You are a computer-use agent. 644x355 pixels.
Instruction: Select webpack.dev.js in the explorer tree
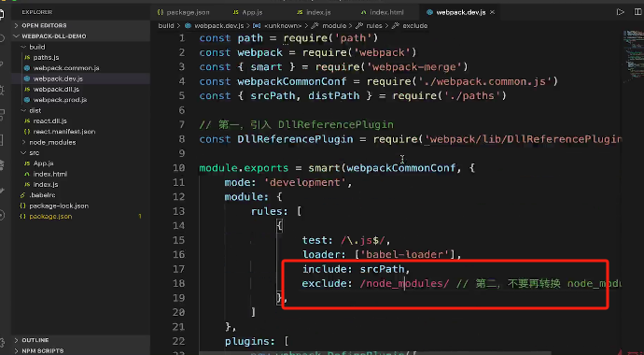58,78
